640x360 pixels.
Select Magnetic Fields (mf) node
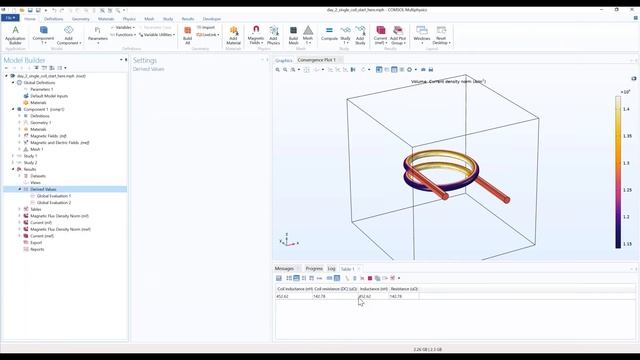pos(48,136)
